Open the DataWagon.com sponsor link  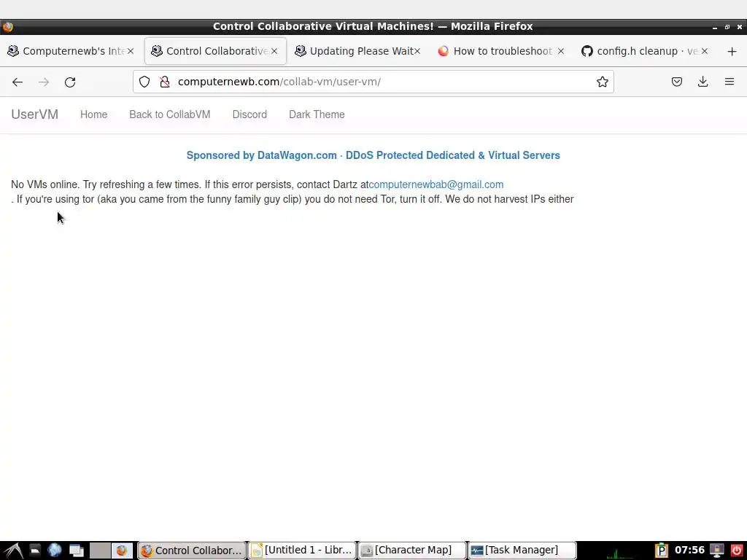[373, 155]
